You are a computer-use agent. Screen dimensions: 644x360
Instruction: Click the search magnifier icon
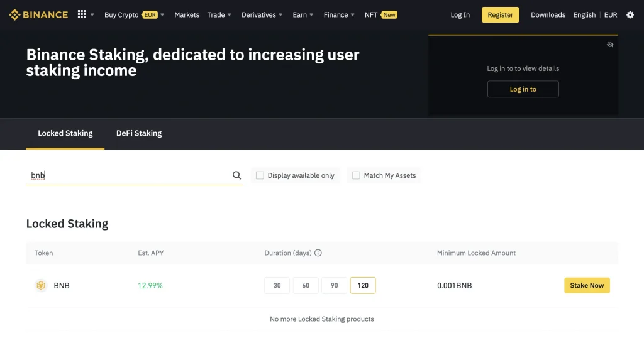coord(236,175)
